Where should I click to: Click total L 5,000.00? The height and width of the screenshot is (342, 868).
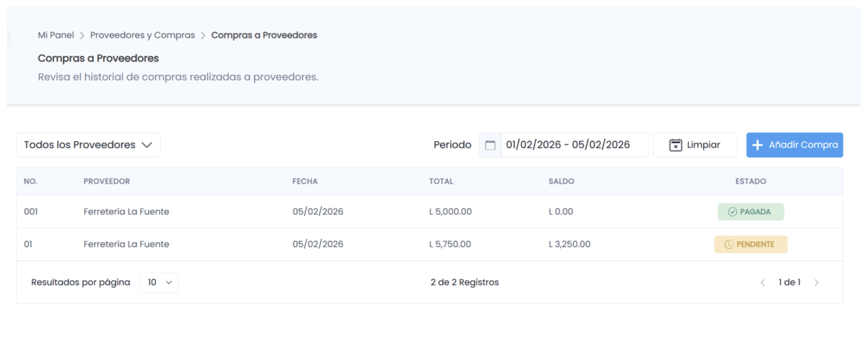click(450, 212)
